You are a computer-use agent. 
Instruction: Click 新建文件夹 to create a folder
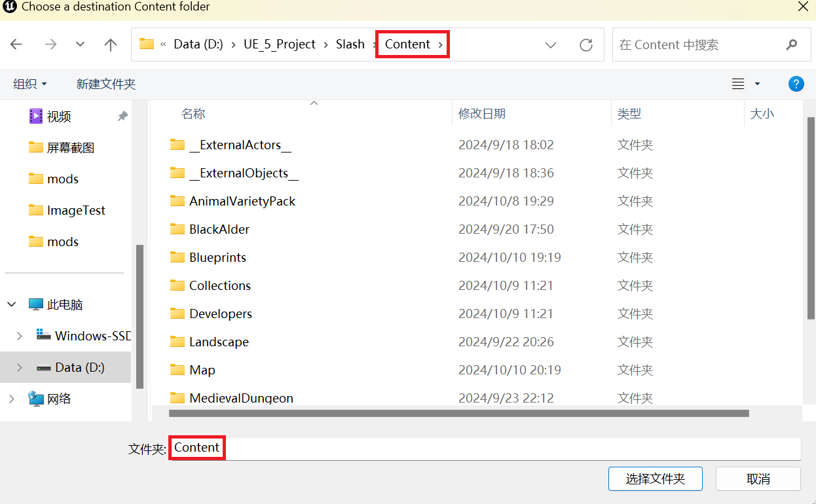point(106,84)
